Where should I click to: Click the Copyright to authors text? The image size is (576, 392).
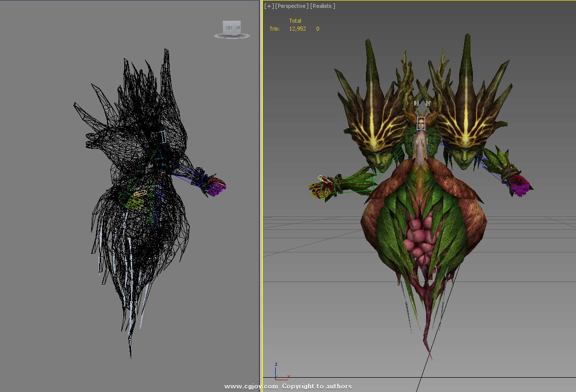coord(317,387)
